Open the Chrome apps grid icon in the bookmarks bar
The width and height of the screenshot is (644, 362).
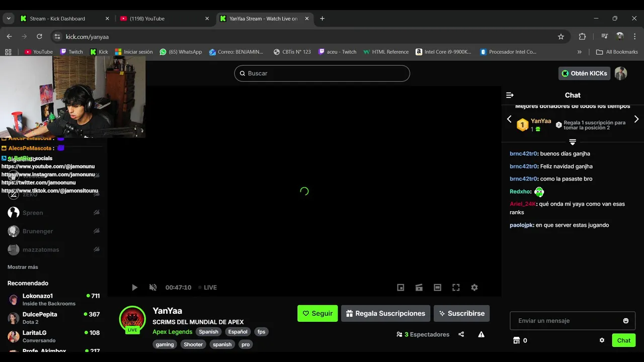tap(8, 52)
